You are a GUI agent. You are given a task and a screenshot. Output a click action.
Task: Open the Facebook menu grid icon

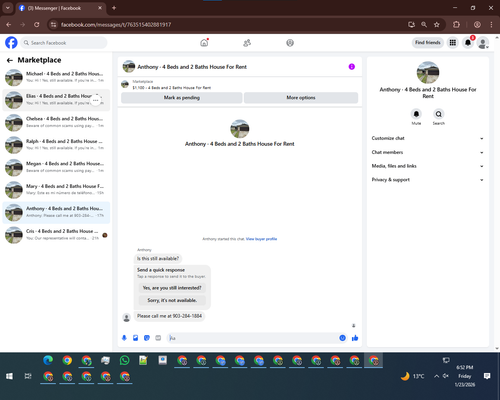click(453, 43)
